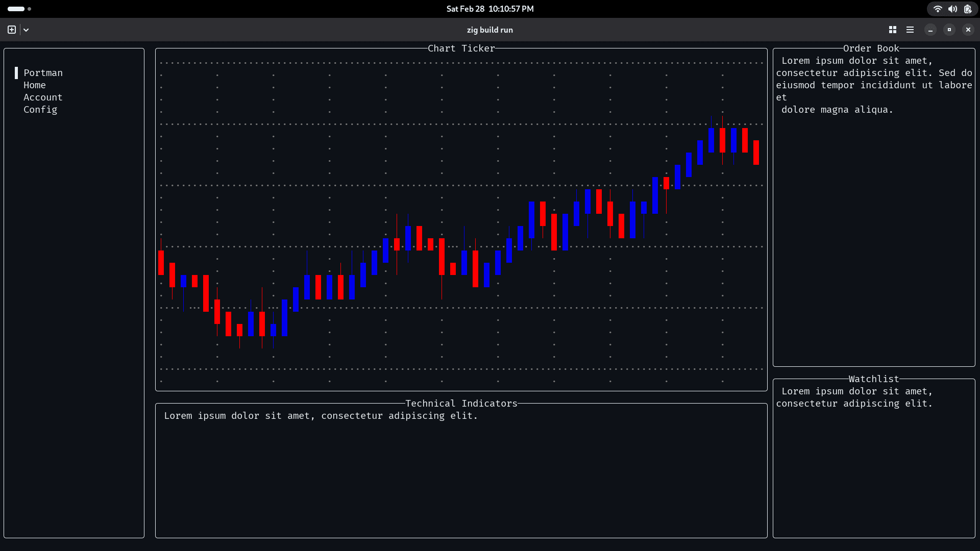Open the battery status indicator
This screenshot has height=551, width=980.
tap(968, 9)
